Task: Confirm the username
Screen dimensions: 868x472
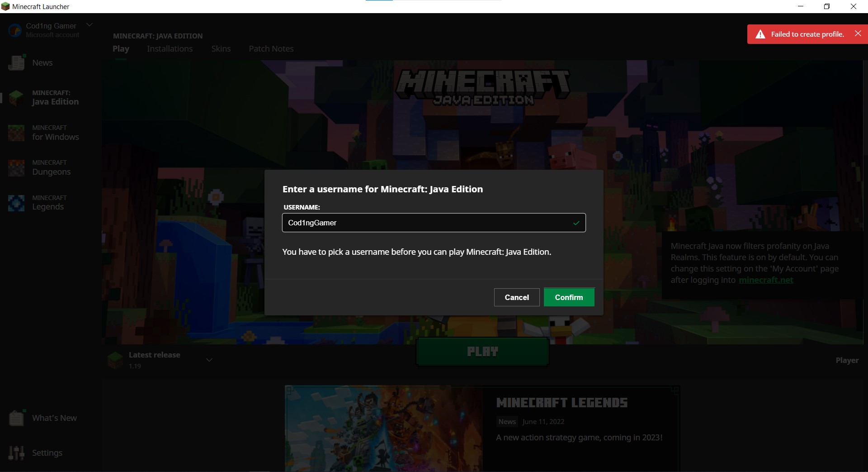Action: click(569, 297)
